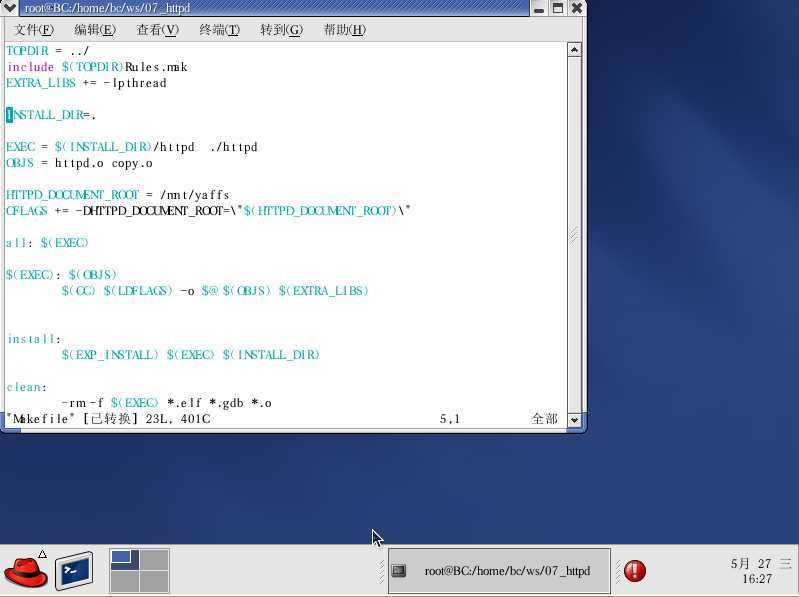This screenshot has height=597, width=799.
Task: Click the status text '"Makefile" [已转换] 23L, 401C'
Action: pos(108,419)
